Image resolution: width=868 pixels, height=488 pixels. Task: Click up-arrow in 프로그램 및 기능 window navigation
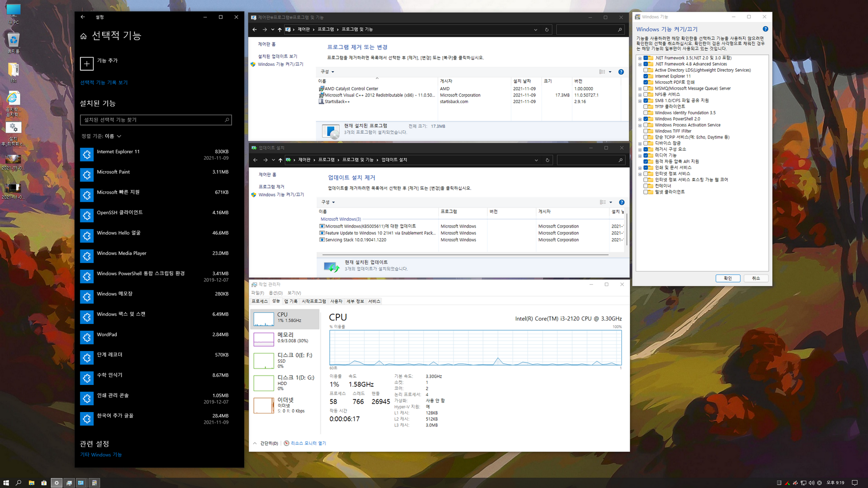[x=279, y=30]
